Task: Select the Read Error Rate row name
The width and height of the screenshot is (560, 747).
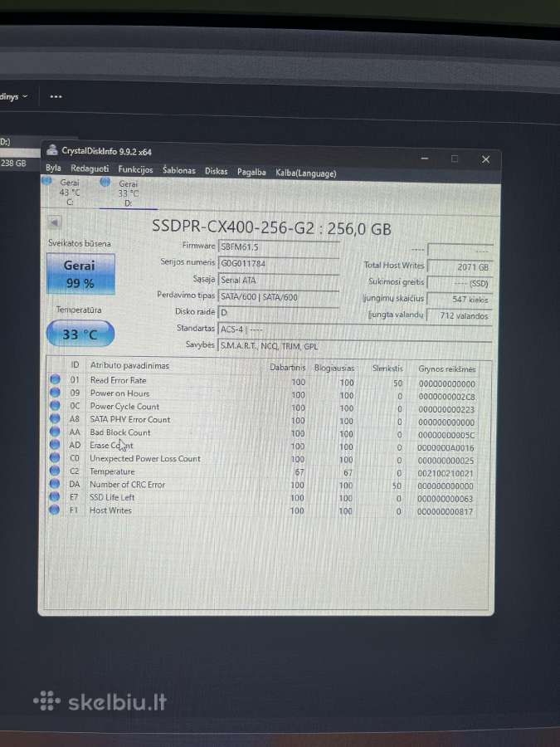Action: pyautogui.click(x=118, y=380)
